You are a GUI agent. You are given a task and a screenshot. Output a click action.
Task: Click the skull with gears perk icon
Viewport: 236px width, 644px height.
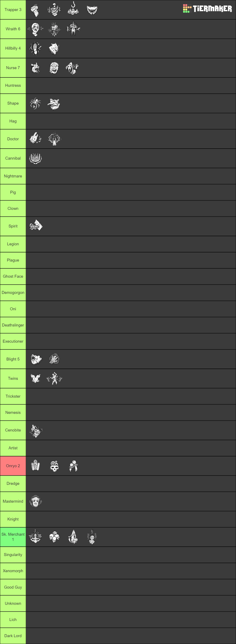click(54, 466)
